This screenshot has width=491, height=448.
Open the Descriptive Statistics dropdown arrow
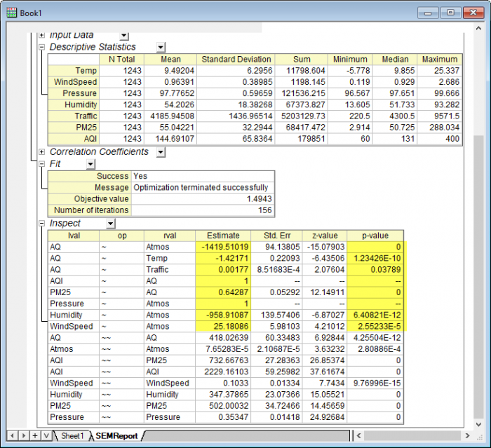click(161, 47)
